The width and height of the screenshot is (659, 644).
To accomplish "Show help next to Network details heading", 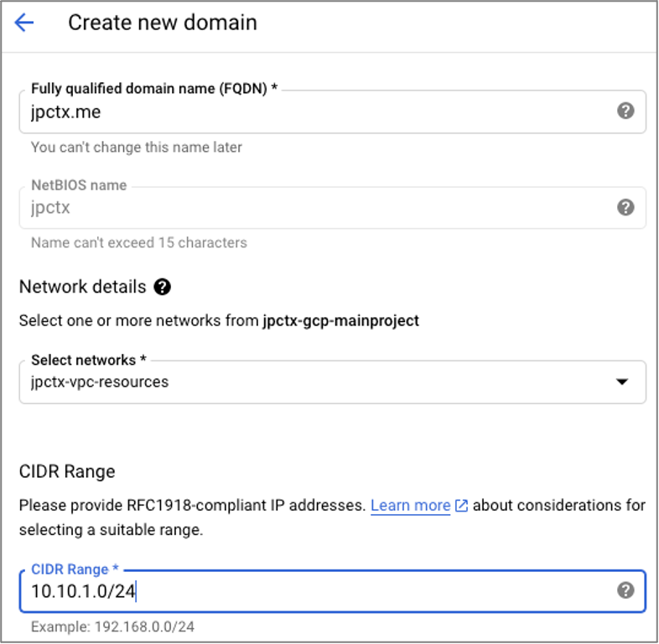I will [163, 287].
